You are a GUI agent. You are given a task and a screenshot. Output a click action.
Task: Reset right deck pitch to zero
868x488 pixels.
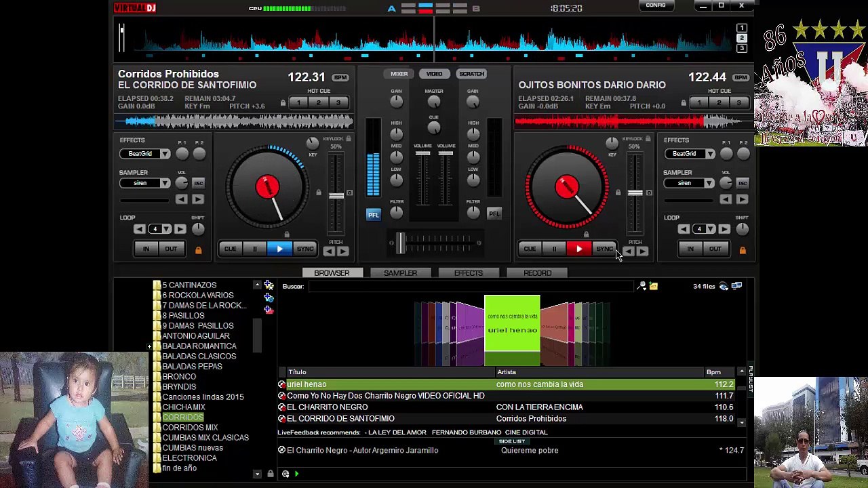coord(649,193)
